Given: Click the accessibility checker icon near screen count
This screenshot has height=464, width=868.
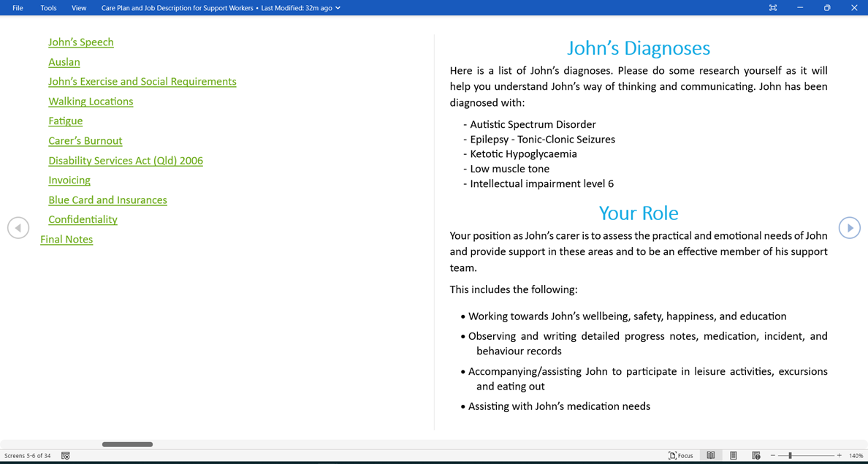Looking at the screenshot, I should click(65, 455).
